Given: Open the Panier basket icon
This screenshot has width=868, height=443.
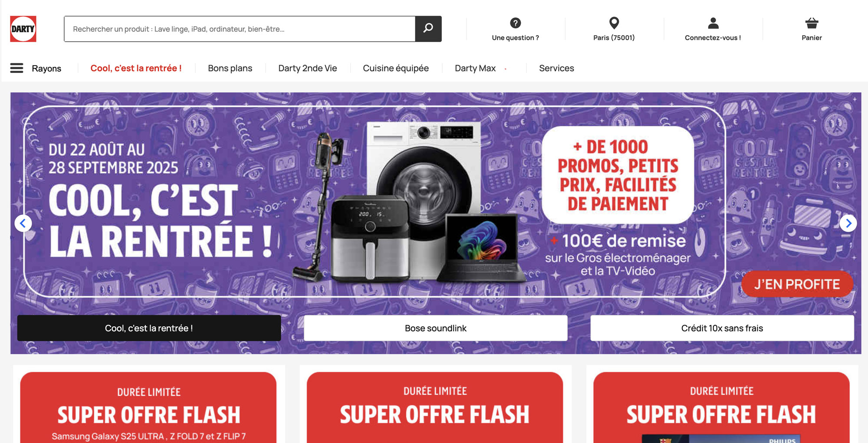Looking at the screenshot, I should click(812, 23).
